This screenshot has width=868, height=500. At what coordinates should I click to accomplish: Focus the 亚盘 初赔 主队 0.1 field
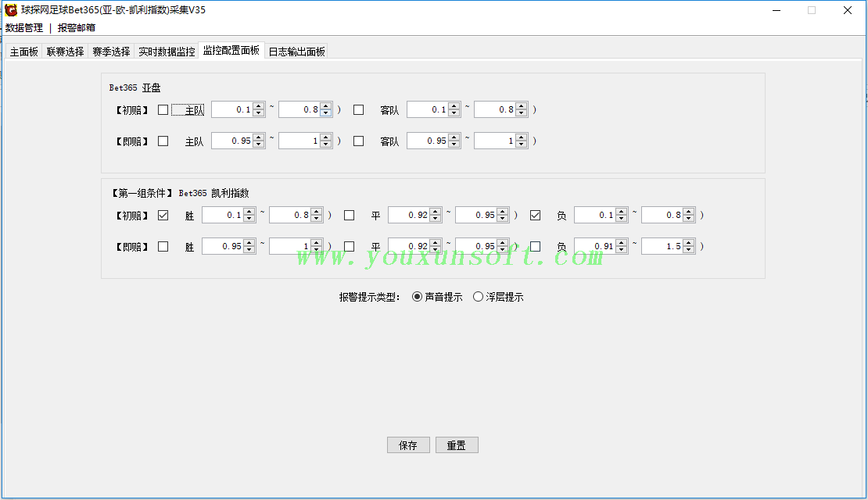[232, 109]
